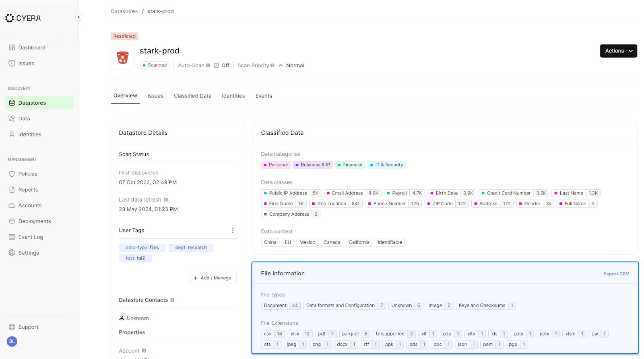Click the Document file type chip
This screenshot has height=359, width=644.
(281, 305)
